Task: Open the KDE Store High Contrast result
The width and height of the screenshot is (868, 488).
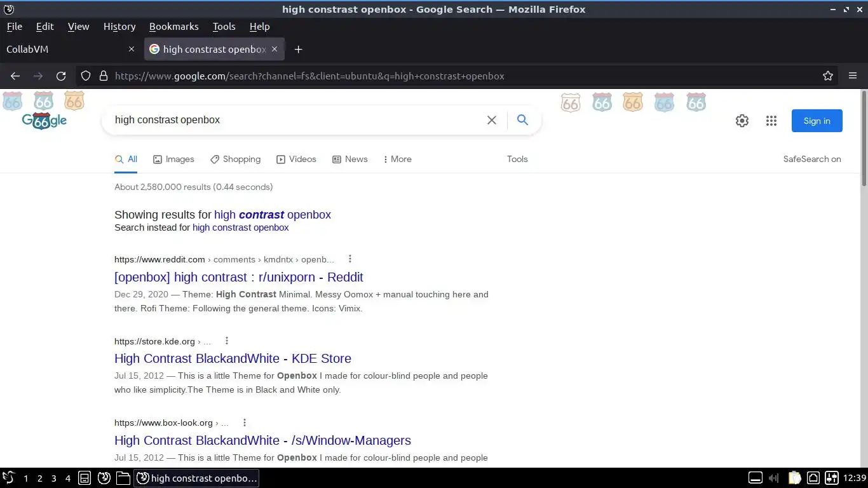Action: point(233,358)
